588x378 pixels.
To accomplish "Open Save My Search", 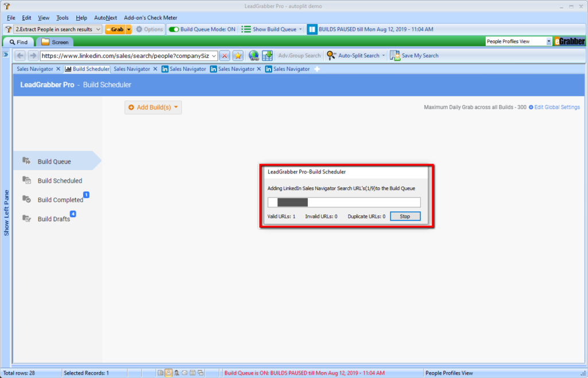I will point(414,56).
